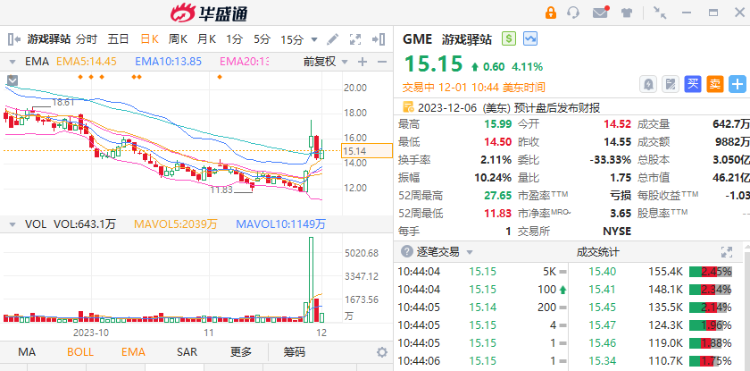
Task: Open the 15分 interval dropdown
Action: pos(314,40)
